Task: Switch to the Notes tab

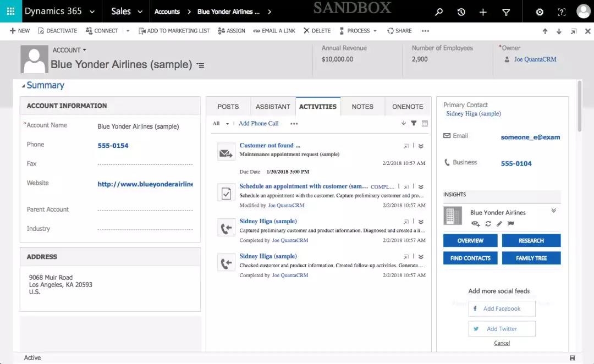Action: point(362,107)
